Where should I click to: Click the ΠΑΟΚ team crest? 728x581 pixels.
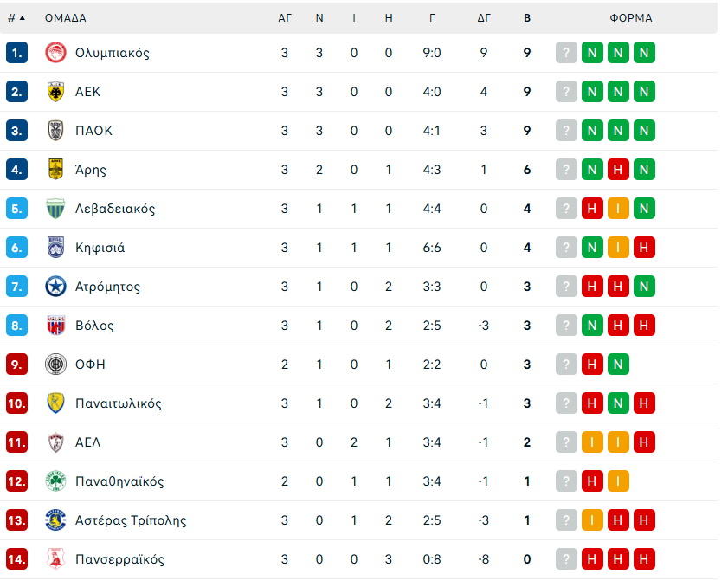[x=55, y=131]
